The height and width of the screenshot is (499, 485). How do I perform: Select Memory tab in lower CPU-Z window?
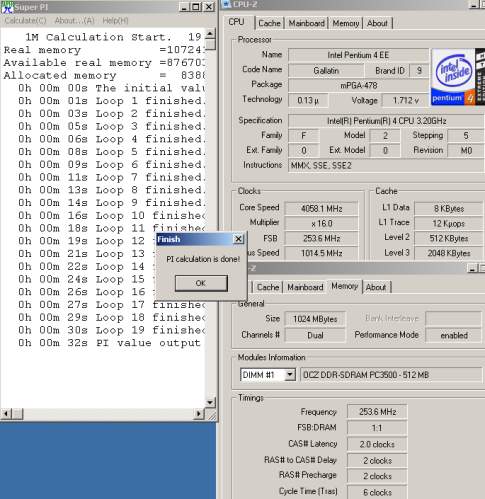(344, 286)
